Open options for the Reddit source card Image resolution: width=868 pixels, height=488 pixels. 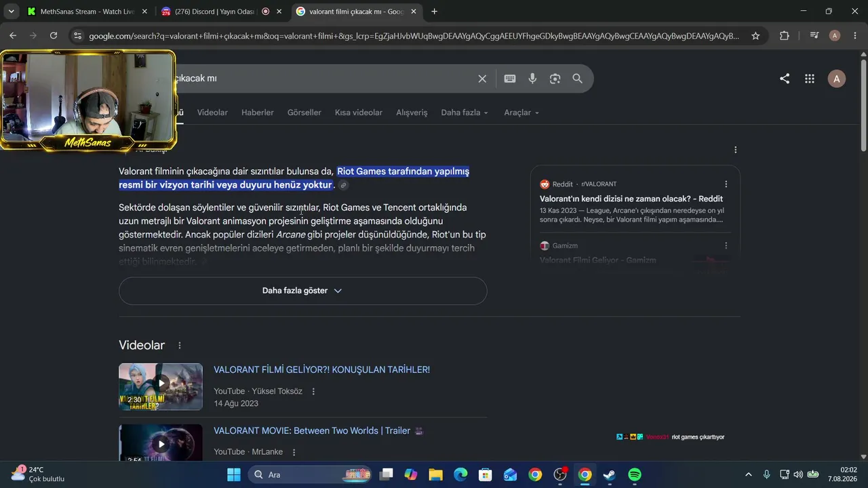726,184
